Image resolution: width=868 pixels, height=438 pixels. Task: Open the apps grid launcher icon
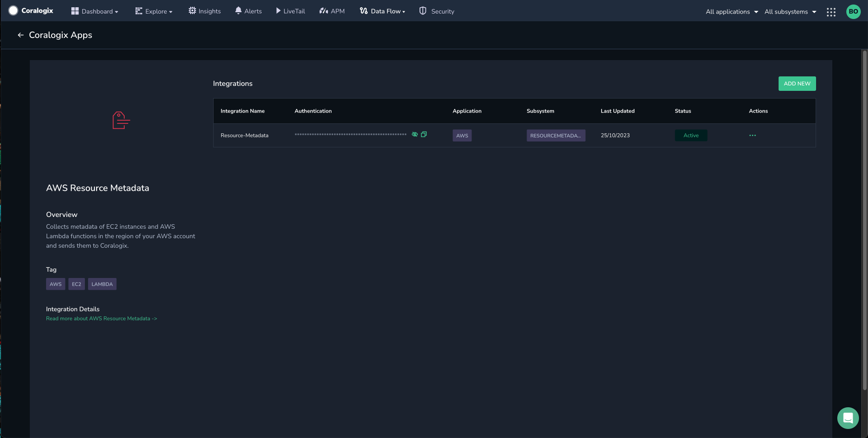831,12
